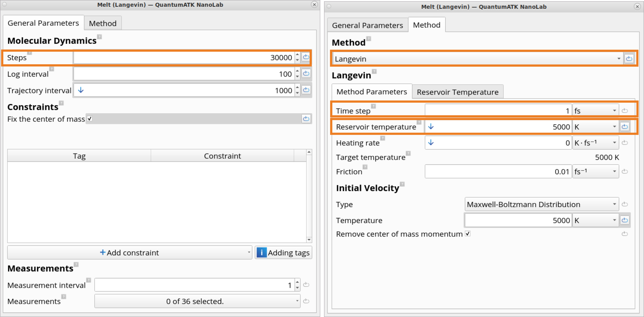This screenshot has height=317, width=644.
Task: Click the blue arrow in Trajectory interval field
Action: click(x=81, y=90)
